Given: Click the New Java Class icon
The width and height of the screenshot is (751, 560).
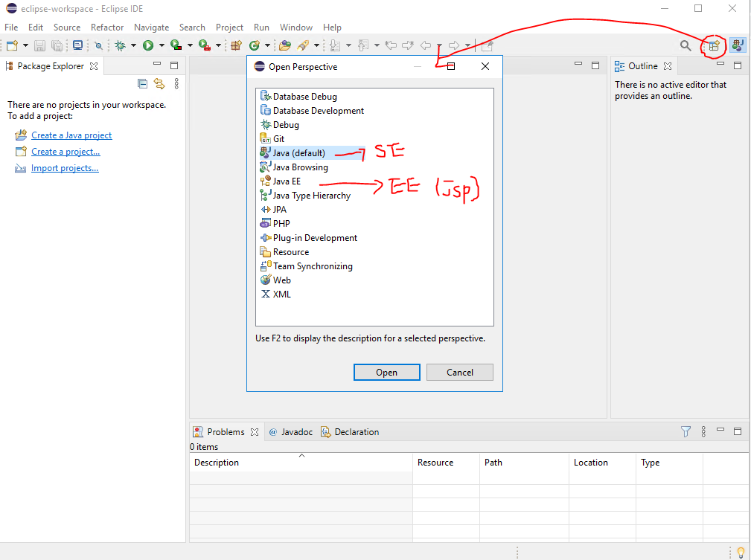Looking at the screenshot, I should click(255, 45).
